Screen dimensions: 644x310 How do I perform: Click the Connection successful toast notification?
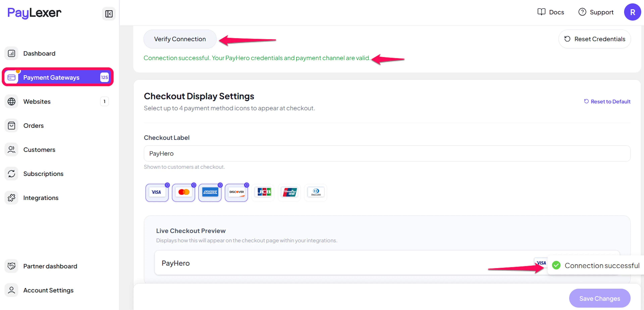click(x=596, y=265)
